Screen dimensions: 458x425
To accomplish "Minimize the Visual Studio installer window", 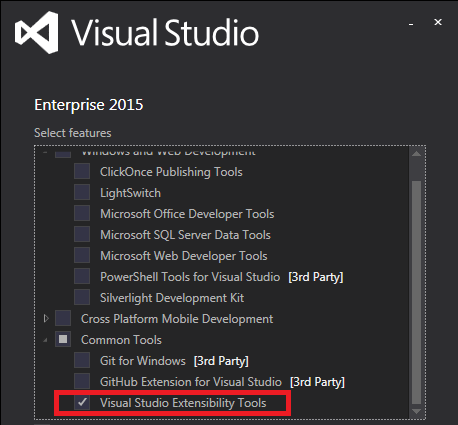I will point(411,24).
